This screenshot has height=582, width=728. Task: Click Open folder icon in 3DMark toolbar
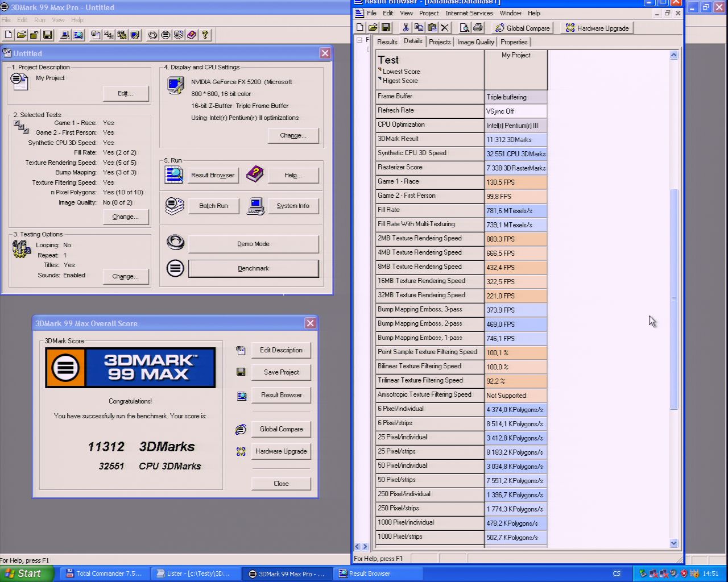(21, 35)
